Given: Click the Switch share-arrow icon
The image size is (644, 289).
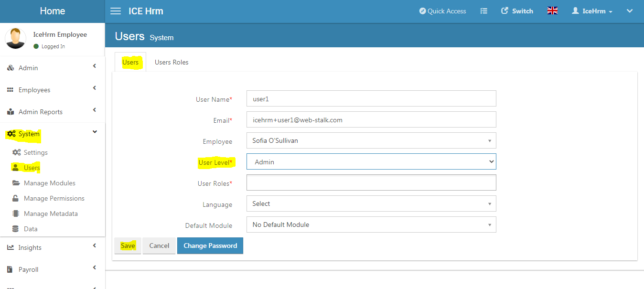Looking at the screenshot, I should [504, 11].
